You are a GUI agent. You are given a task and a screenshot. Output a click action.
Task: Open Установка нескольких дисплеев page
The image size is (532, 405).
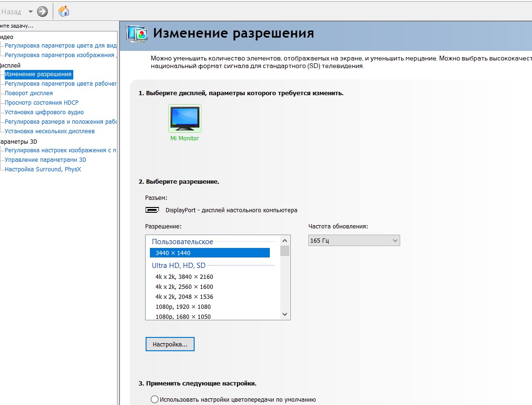[49, 131]
